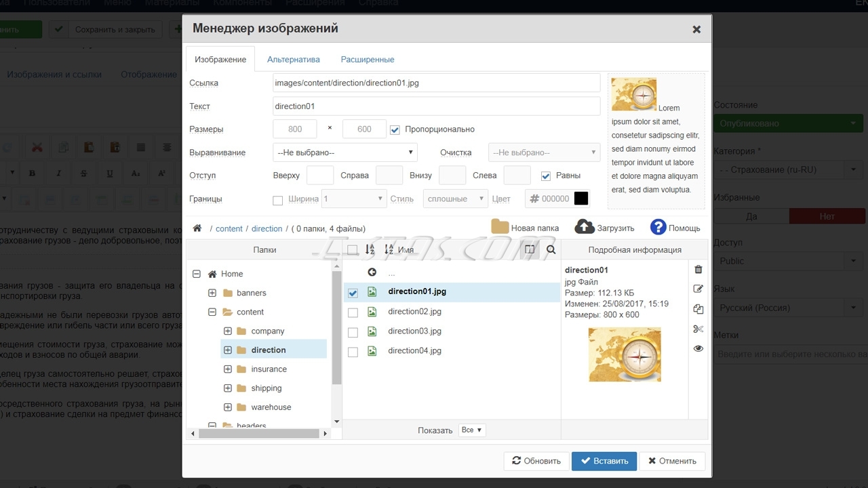
Task: Close Image Manager with the X icon
Action: click(696, 30)
